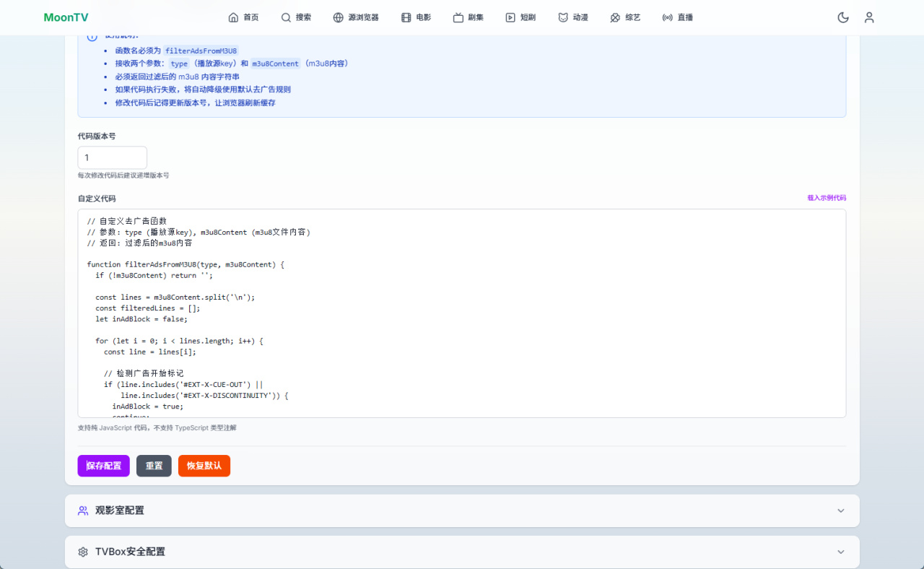Click note 支持纯 JavaScript 代码，不支持 TypeScript 类型注解
The width and height of the screenshot is (924, 569).
pyautogui.click(x=157, y=428)
